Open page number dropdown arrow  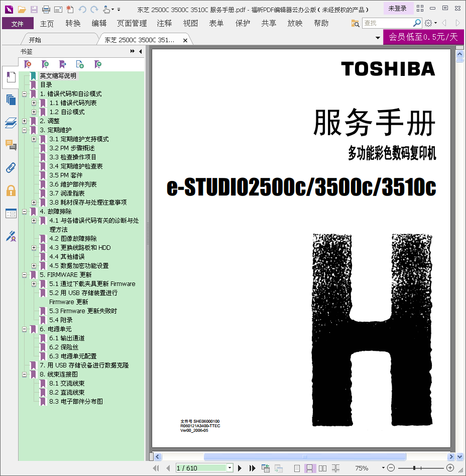(x=230, y=468)
